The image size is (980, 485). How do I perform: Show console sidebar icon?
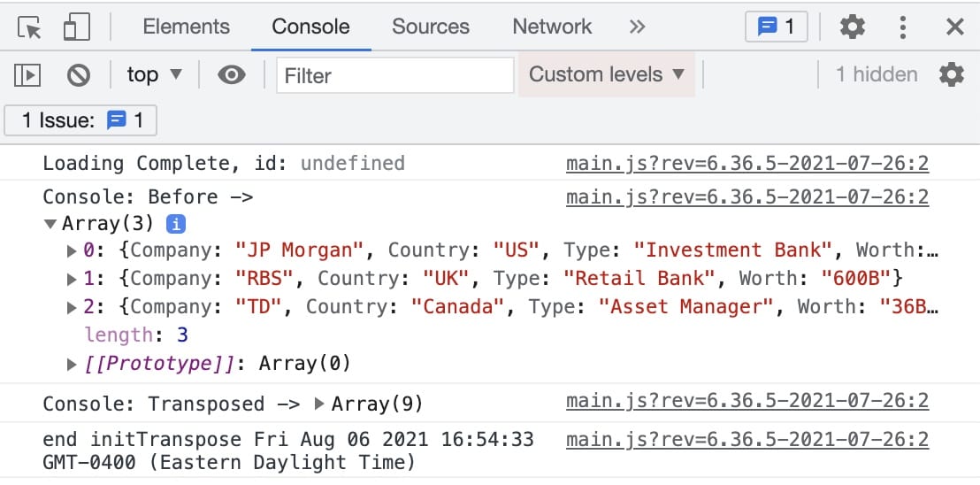(x=27, y=75)
